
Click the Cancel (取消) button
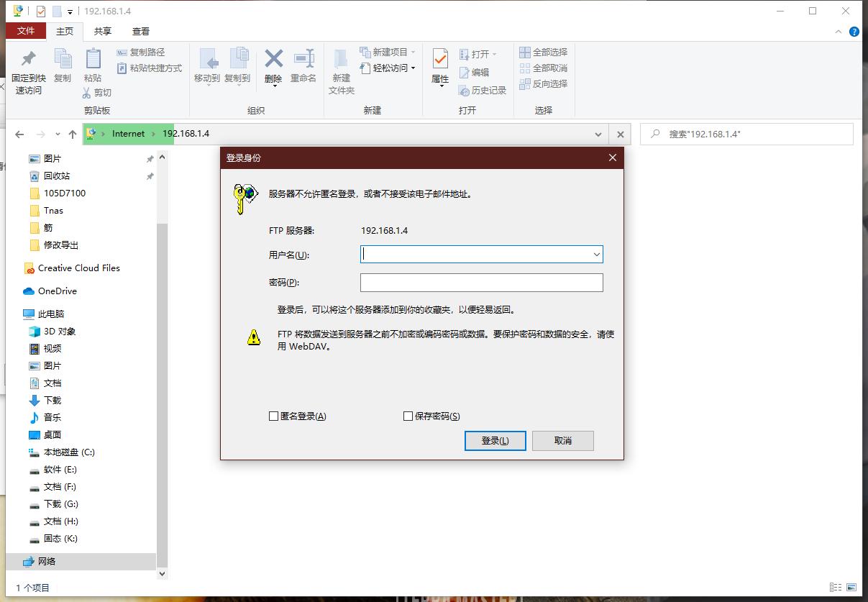[x=563, y=440]
